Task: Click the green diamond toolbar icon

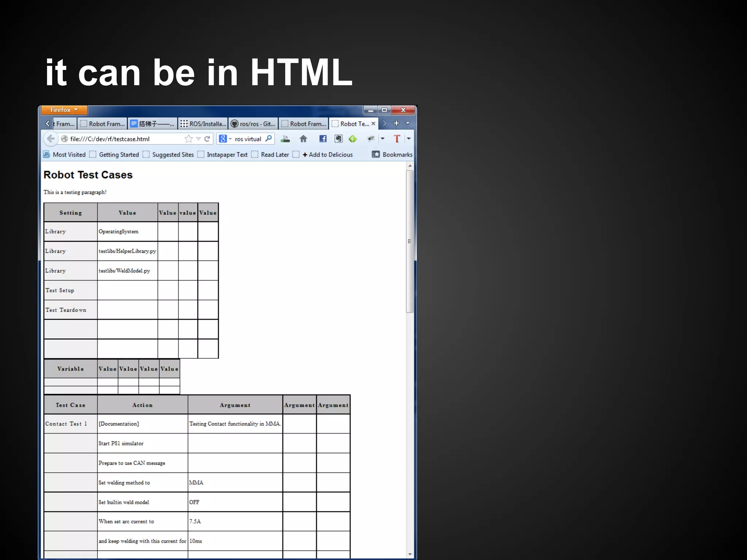Action: 352,139
